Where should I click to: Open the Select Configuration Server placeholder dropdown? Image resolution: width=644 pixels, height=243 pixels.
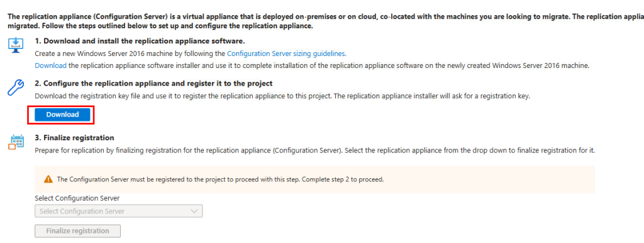click(119, 212)
